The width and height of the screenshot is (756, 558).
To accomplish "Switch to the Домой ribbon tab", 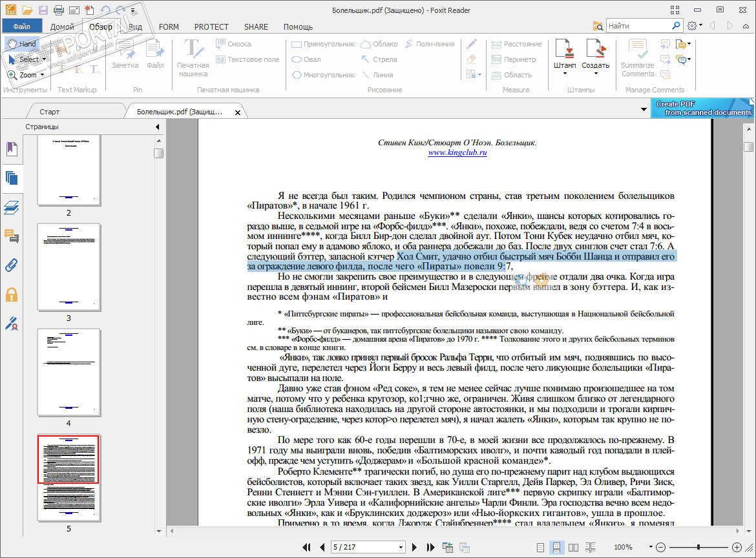I will point(62,27).
